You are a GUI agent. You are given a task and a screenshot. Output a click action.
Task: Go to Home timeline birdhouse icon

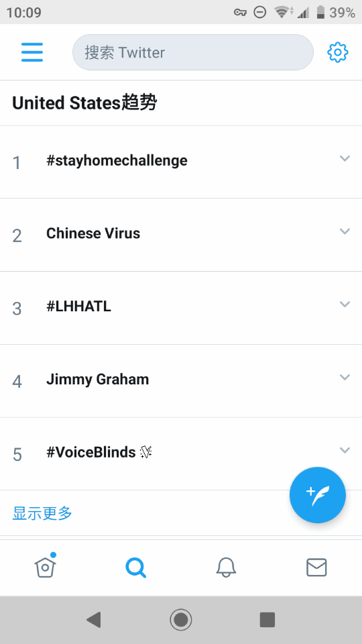coord(45,566)
